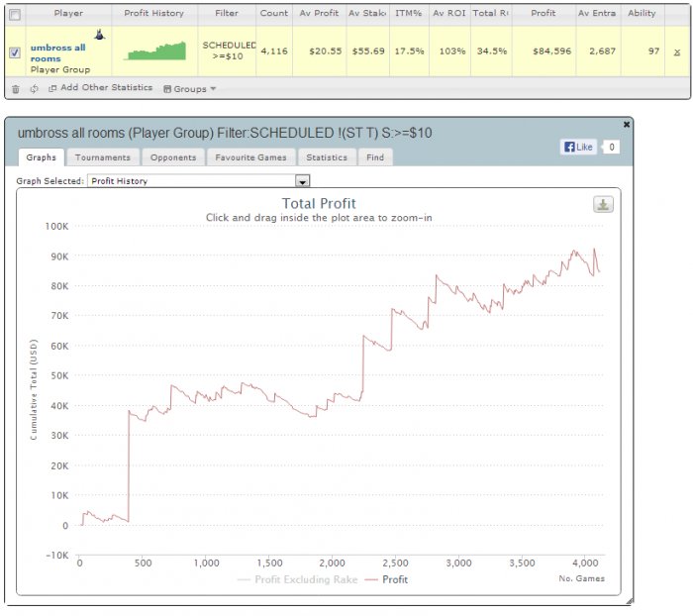Toggle the Profit legend series

click(x=387, y=579)
